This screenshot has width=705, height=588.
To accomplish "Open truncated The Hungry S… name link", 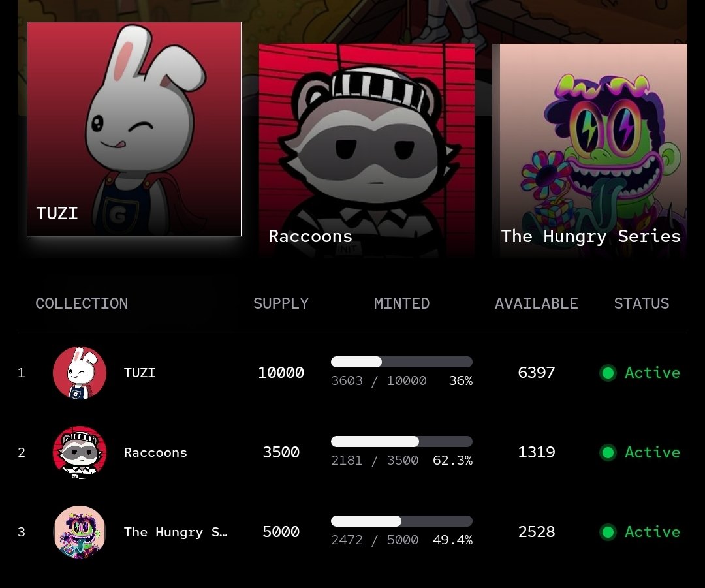I will [176, 533].
